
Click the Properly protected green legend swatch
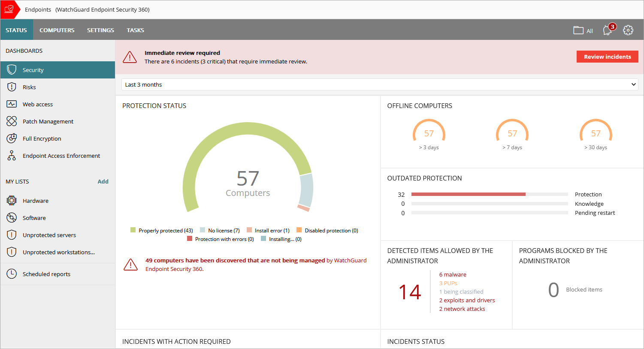coord(133,230)
